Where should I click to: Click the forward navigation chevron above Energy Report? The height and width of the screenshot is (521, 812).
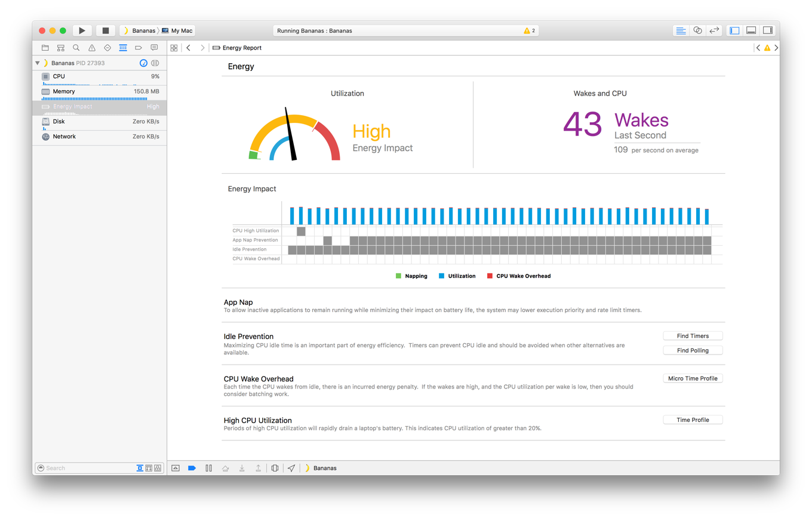click(x=202, y=48)
